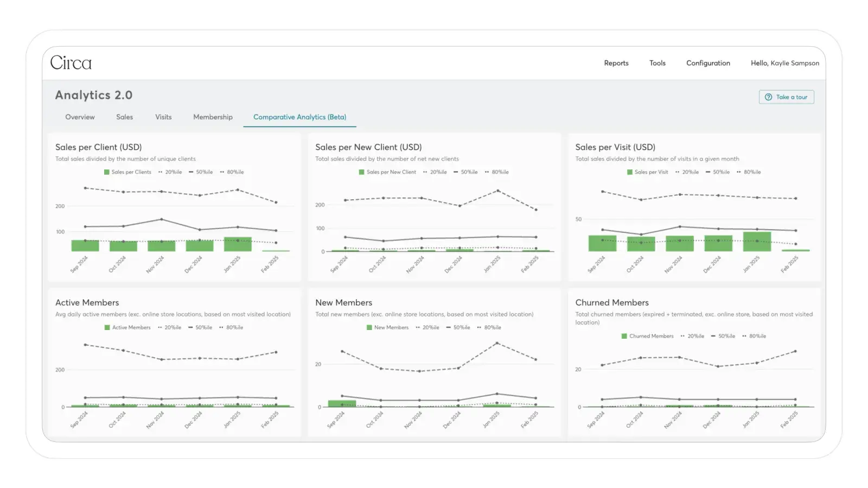
Task: Select the Membership tab
Action: (x=213, y=117)
